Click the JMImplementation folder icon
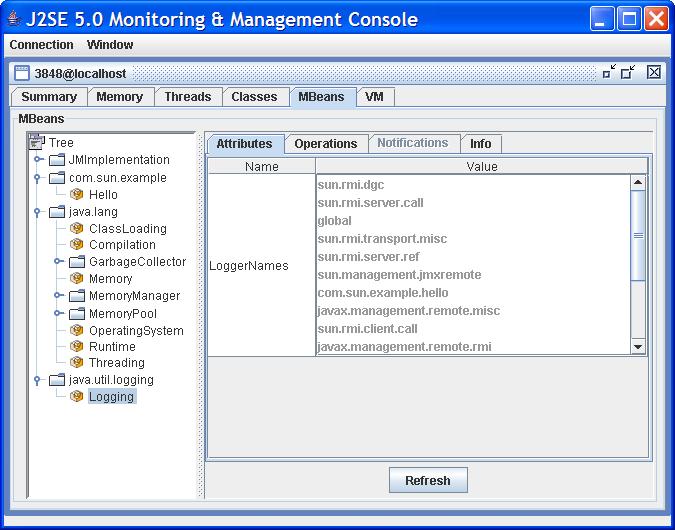 tap(57, 160)
